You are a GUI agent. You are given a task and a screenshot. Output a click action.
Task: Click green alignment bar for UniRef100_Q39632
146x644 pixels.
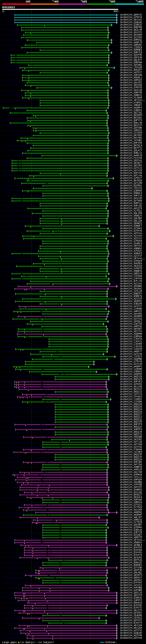point(65,25)
